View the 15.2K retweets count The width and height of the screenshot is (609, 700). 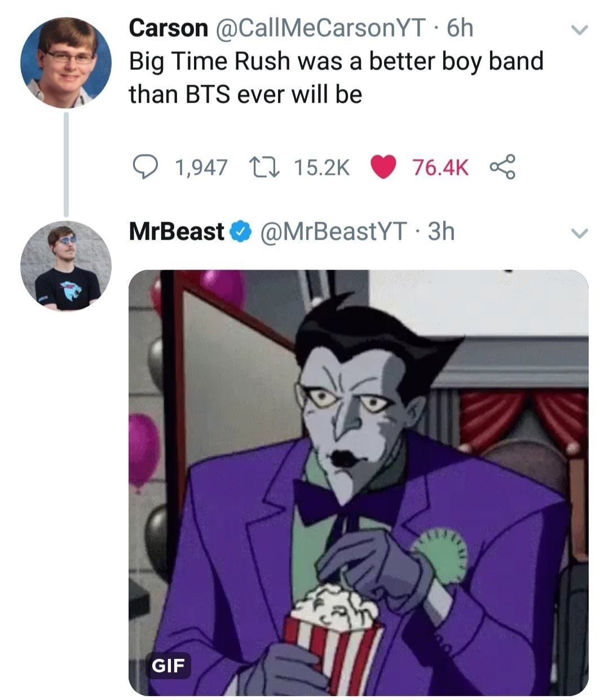tap(322, 168)
